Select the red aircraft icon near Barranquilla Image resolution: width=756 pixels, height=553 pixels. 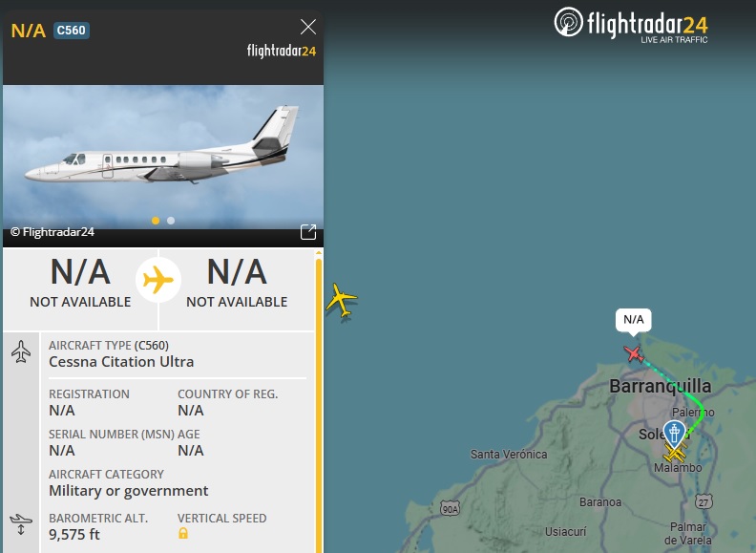pyautogui.click(x=634, y=354)
